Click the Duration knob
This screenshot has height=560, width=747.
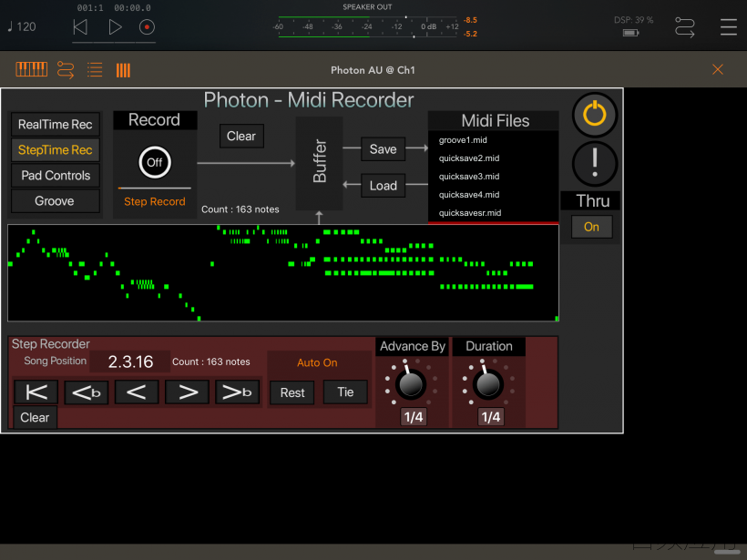coord(488,382)
